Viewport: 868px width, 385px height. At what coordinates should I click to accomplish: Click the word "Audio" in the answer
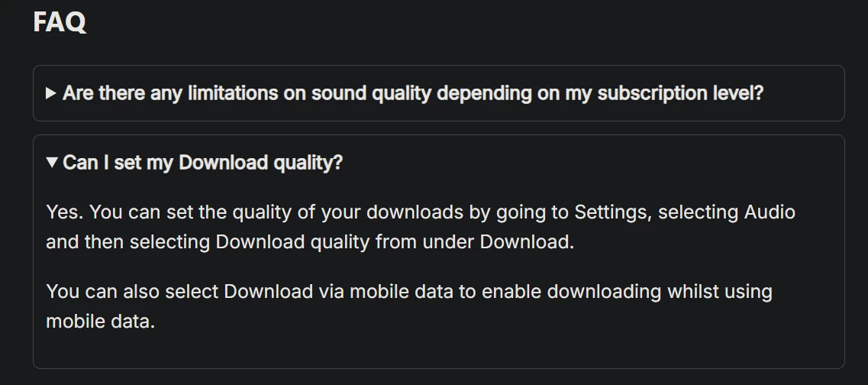click(x=770, y=212)
